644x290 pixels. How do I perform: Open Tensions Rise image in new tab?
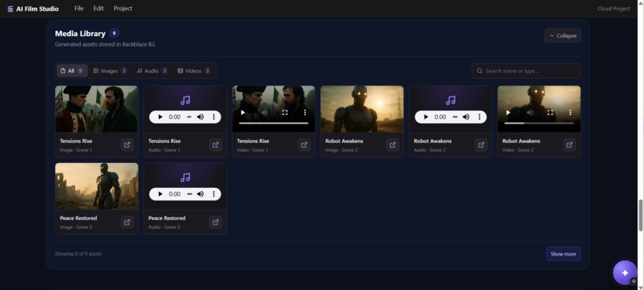[127, 145]
